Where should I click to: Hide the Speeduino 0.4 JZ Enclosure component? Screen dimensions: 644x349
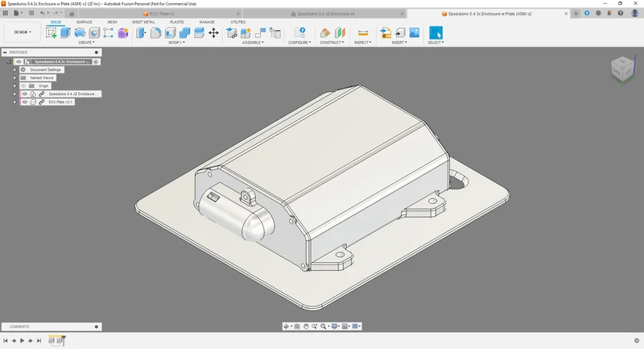tap(25, 94)
